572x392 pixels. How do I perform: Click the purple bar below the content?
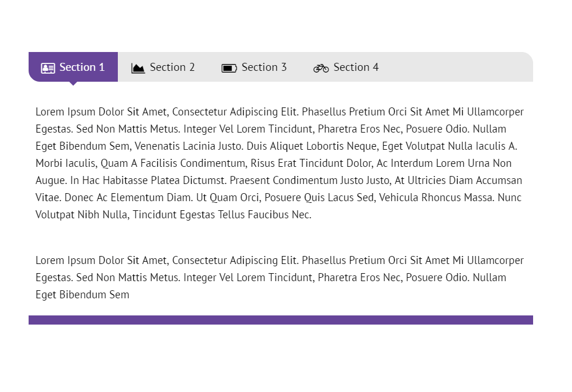click(x=280, y=320)
